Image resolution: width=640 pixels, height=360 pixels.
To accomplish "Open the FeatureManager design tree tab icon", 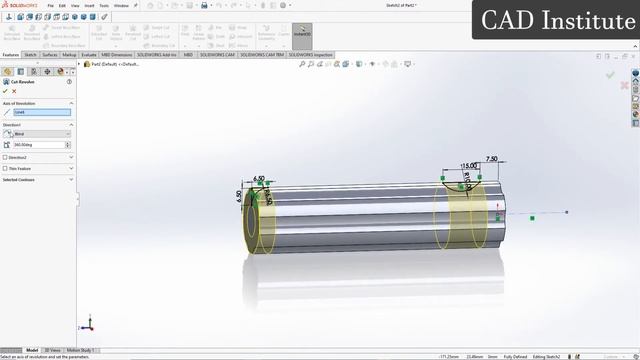I will point(7,72).
